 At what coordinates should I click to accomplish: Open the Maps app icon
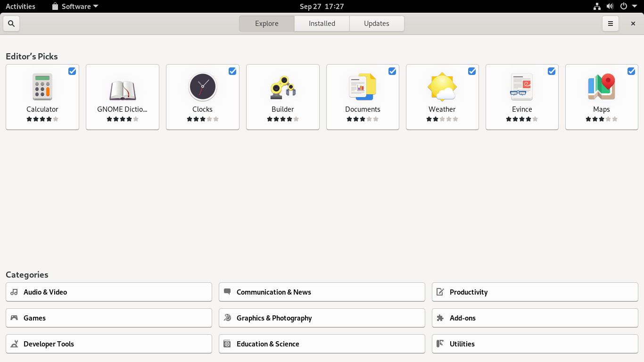602,87
